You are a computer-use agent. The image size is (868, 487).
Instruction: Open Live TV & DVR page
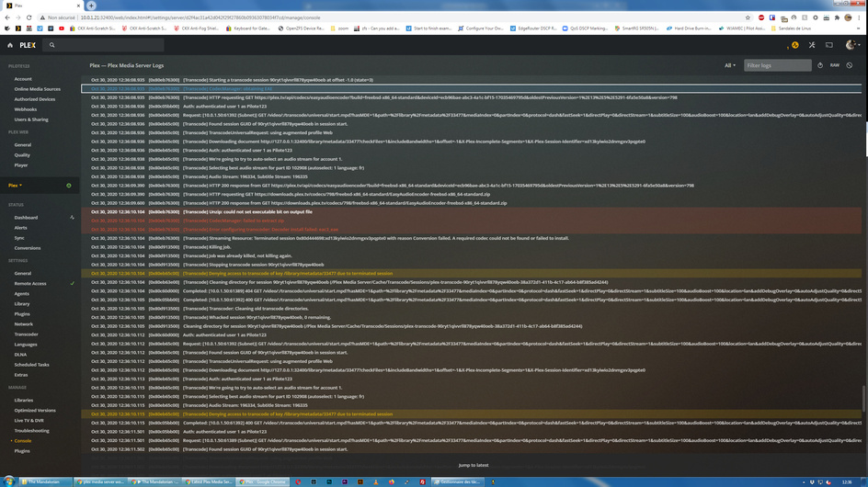tap(29, 421)
